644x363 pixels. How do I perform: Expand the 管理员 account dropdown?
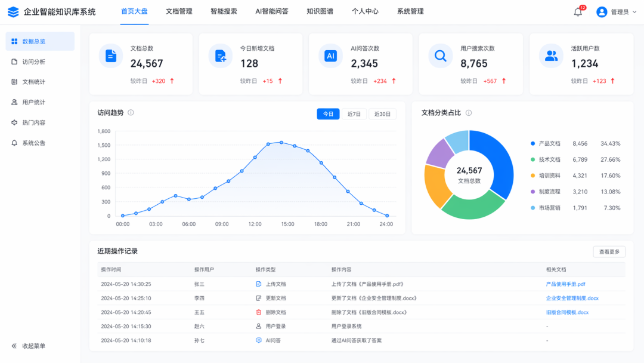coord(617,12)
